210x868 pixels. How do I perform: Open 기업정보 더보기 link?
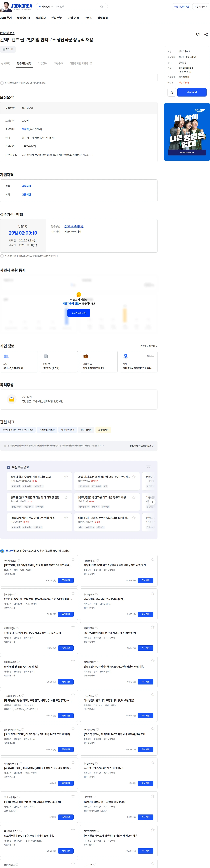(148, 346)
